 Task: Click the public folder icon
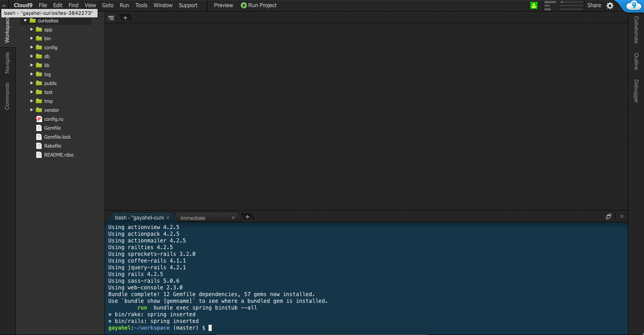38,83
